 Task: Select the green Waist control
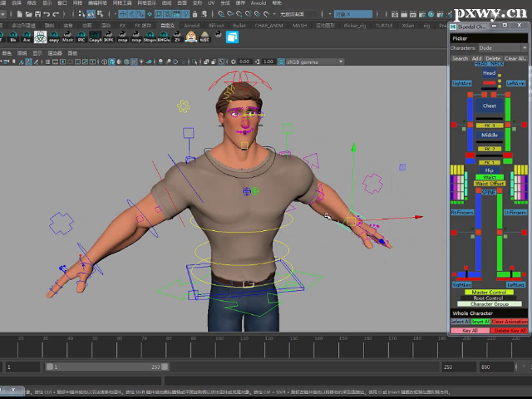tap(489, 177)
